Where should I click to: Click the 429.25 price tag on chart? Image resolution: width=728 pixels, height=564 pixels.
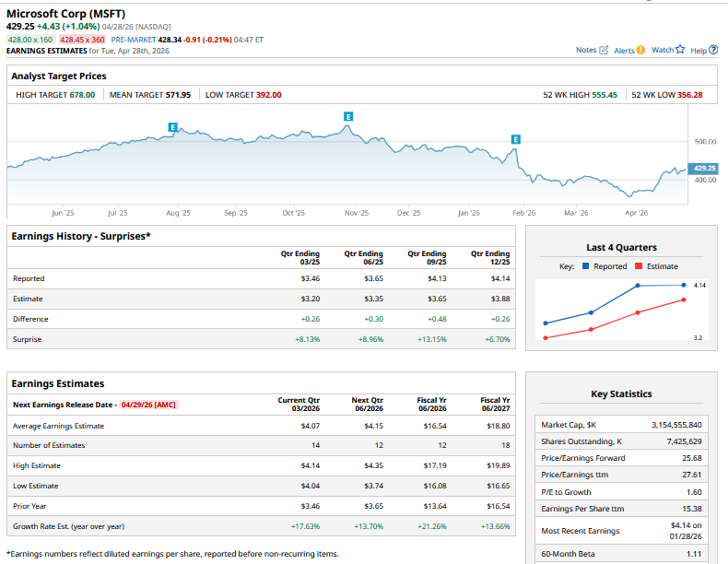click(703, 169)
